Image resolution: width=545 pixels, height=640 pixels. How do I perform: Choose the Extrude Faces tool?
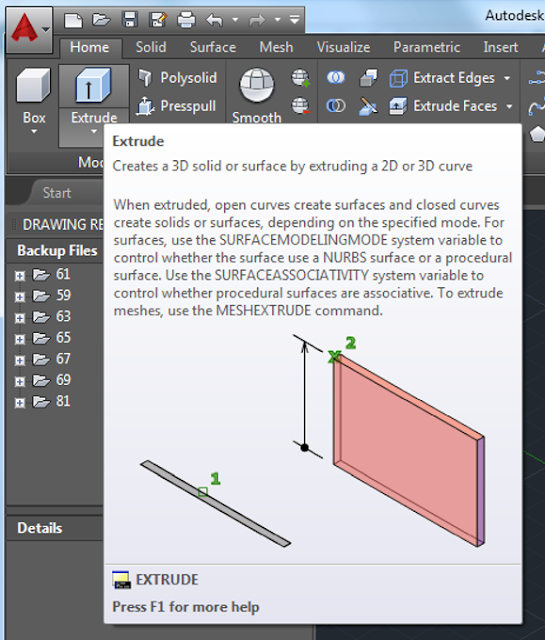pos(444,106)
